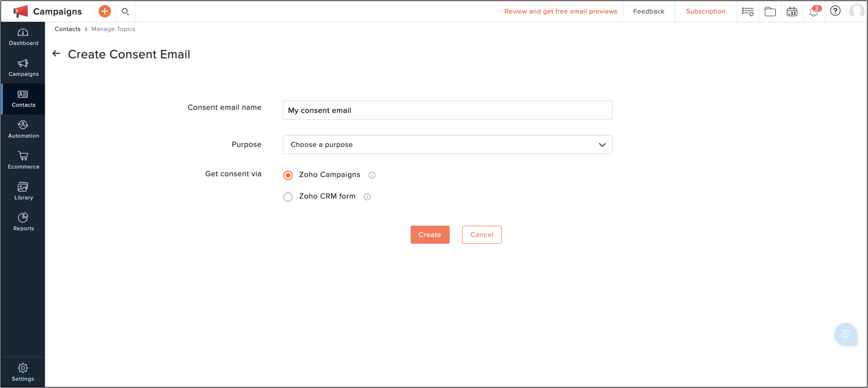Go to Campaigns in the sidebar
This screenshot has width=868, height=388.
[x=23, y=68]
